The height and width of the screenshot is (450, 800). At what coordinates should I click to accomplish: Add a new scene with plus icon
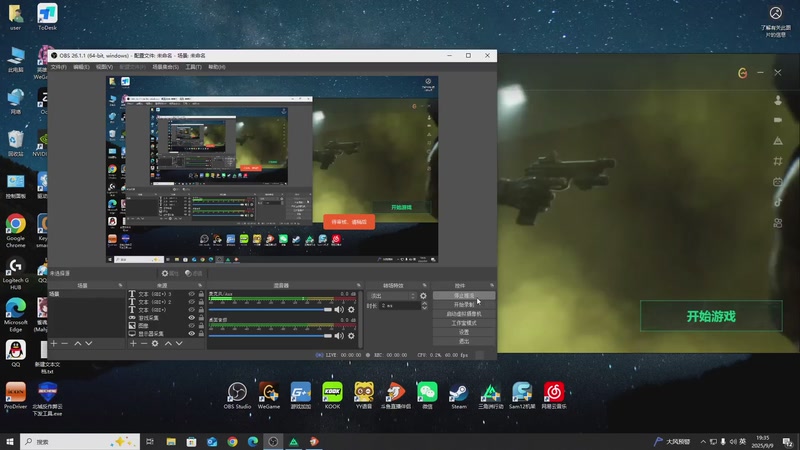[54, 343]
